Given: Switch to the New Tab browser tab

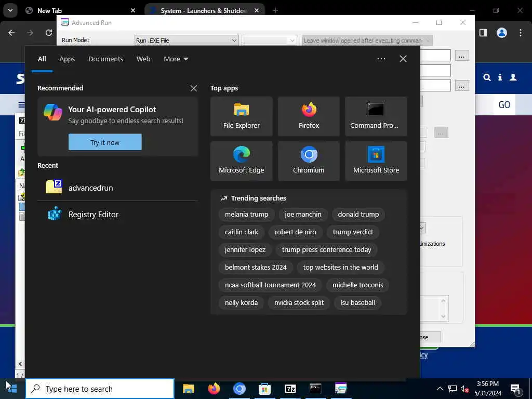Looking at the screenshot, I should coord(78,10).
